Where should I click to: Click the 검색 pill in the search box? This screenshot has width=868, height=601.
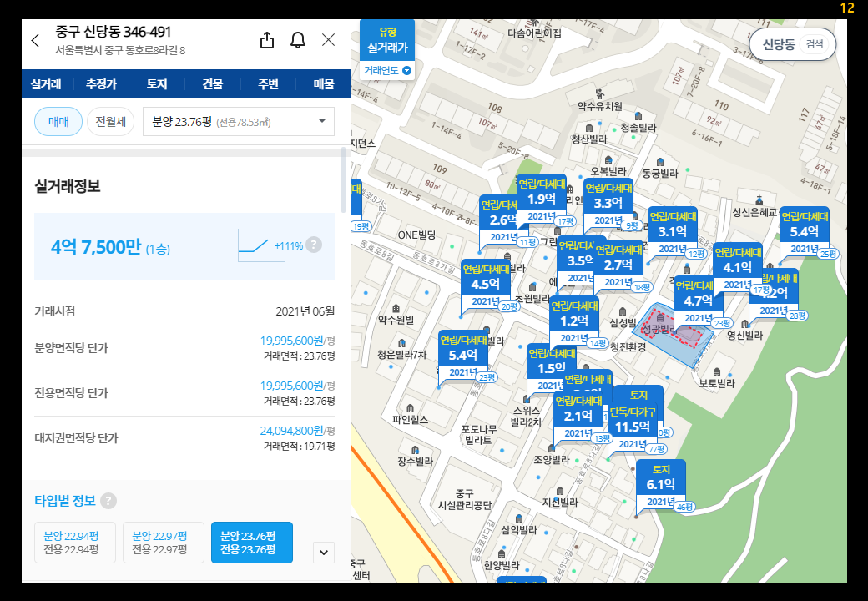815,44
